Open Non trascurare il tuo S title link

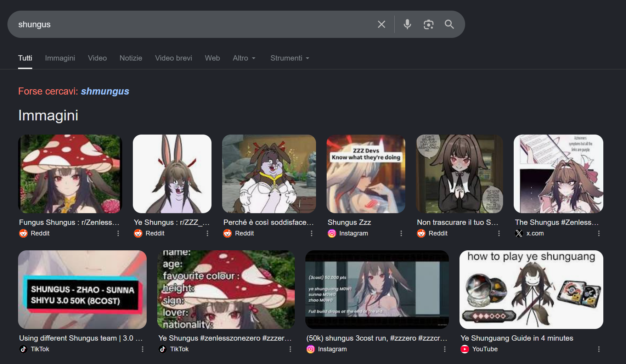[x=458, y=222]
